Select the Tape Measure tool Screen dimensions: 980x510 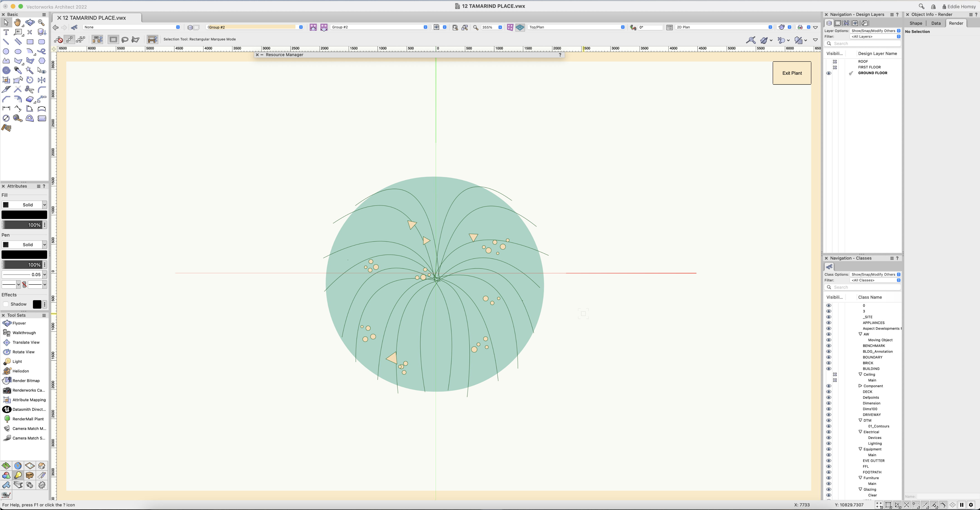pyautogui.click(x=17, y=118)
